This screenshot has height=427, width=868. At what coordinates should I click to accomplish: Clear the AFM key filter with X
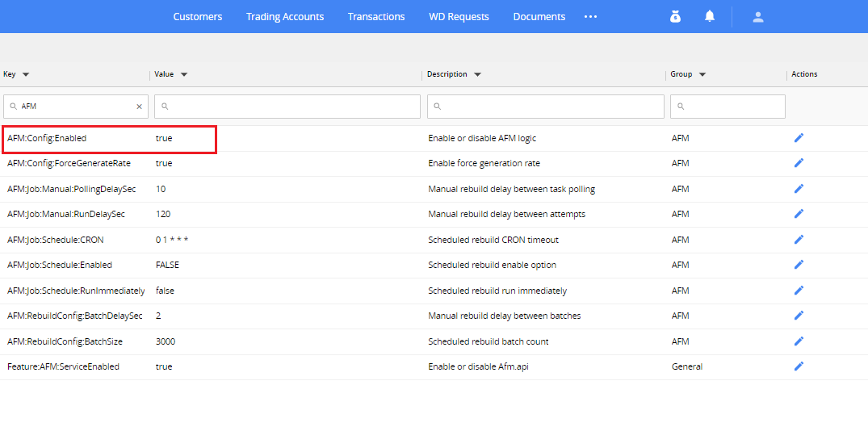[139, 107]
